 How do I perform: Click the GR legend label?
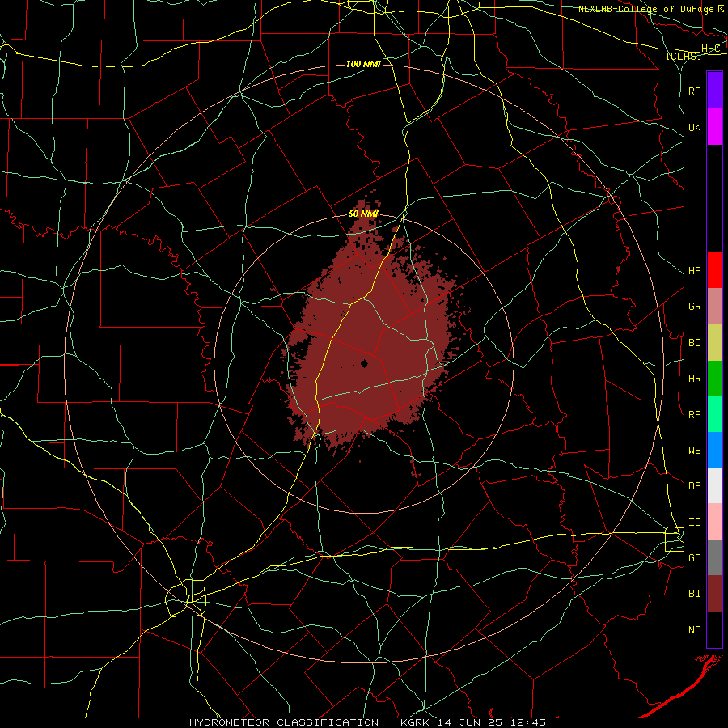(694, 307)
